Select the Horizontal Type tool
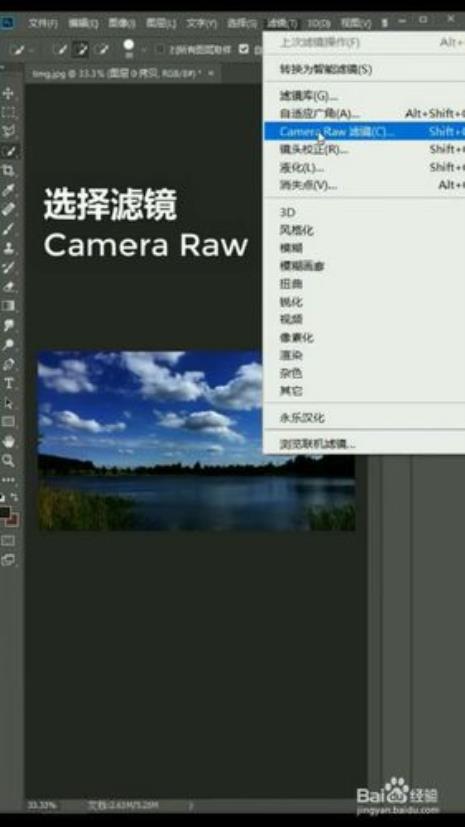Viewport: 465px width, 827px height. click(x=8, y=383)
